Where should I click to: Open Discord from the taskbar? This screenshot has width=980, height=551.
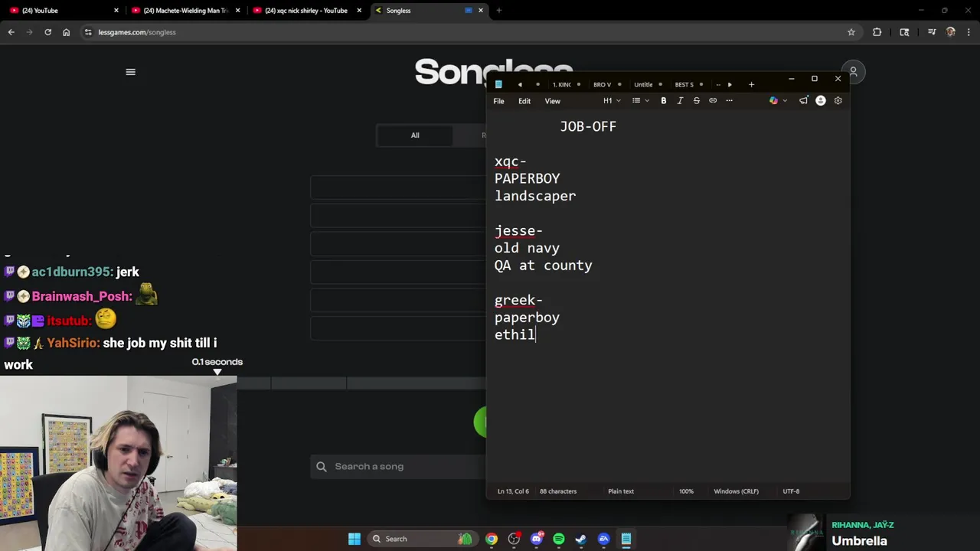tap(537, 539)
